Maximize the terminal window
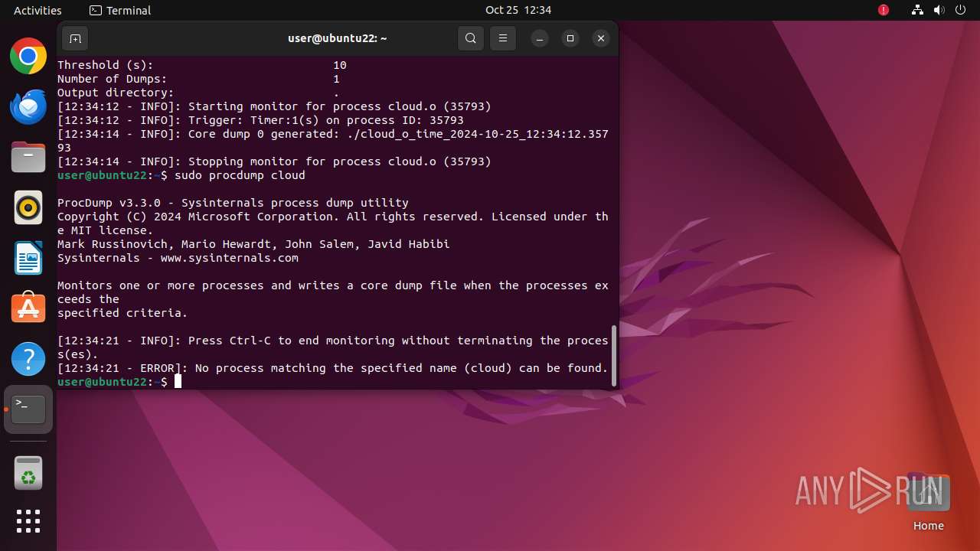980x551 pixels. [x=570, y=38]
